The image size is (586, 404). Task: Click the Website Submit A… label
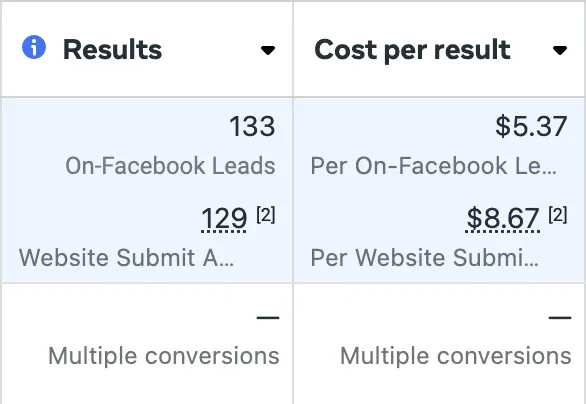126,257
